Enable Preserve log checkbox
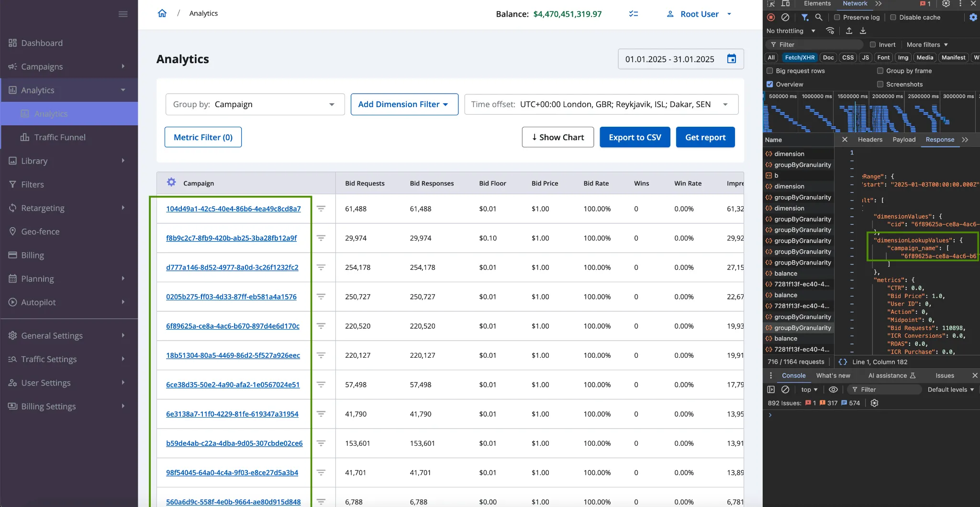 coord(837,17)
